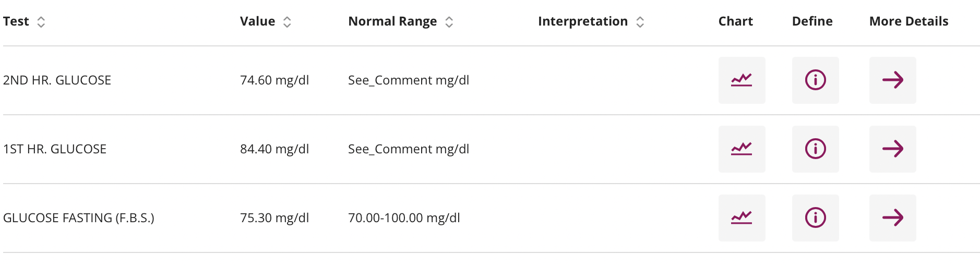The height and width of the screenshot is (266, 980).
Task: Click the Normal Range header label
Action: tap(392, 21)
